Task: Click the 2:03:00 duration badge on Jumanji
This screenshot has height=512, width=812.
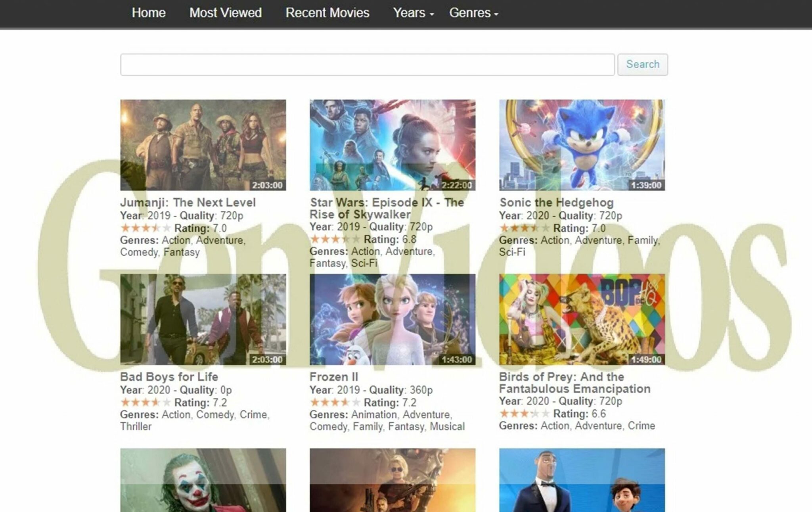Action: coord(268,185)
